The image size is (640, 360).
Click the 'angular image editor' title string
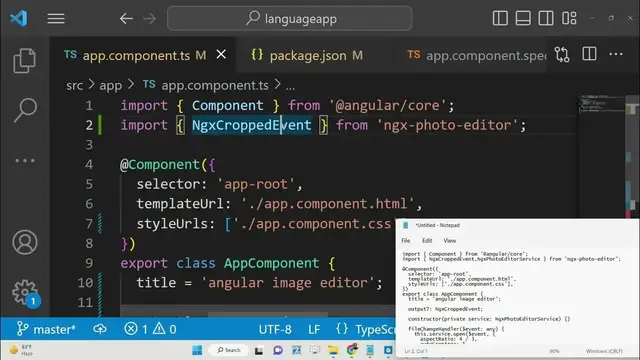[x=288, y=282]
